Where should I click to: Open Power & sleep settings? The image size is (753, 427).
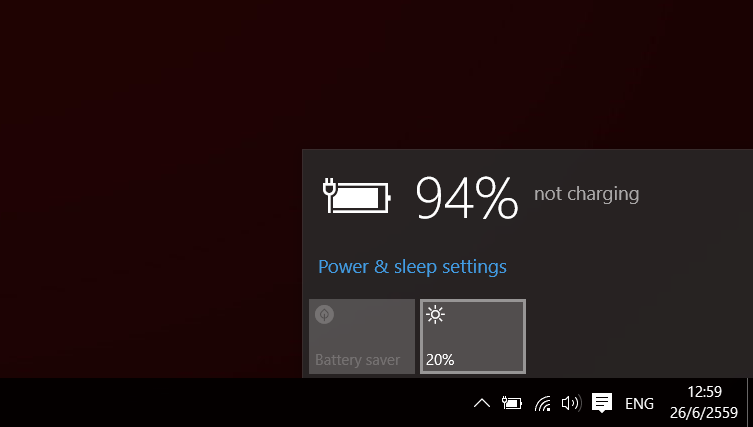click(412, 267)
